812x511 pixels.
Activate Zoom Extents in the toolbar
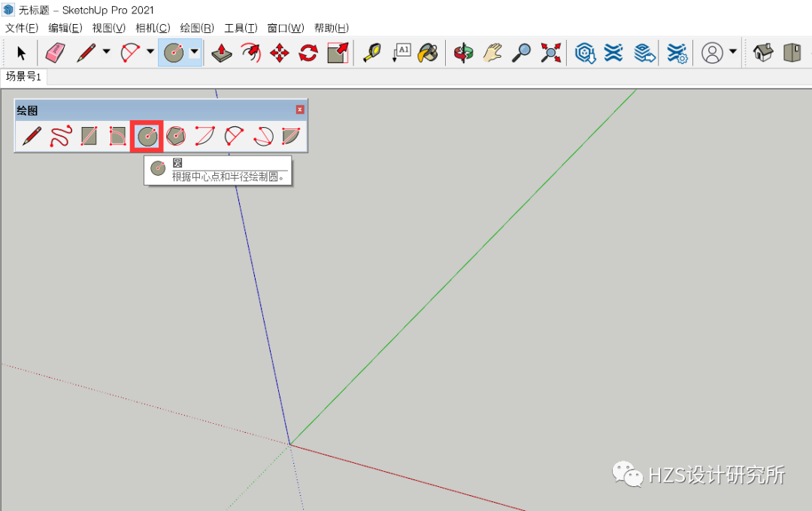[x=551, y=53]
